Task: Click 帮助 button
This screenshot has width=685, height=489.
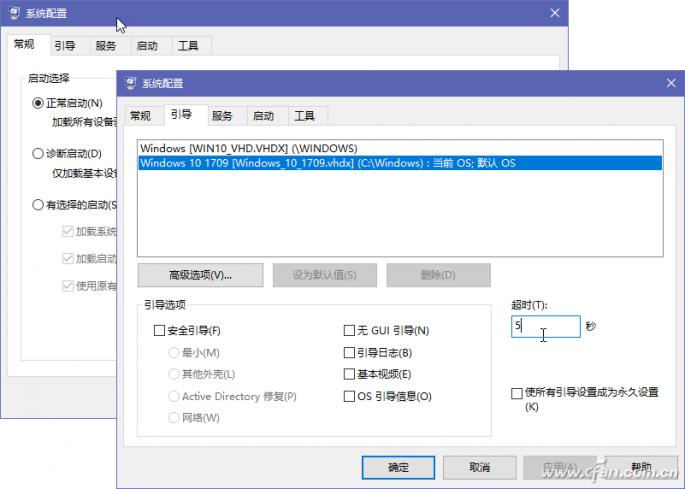Action: pyautogui.click(x=641, y=468)
